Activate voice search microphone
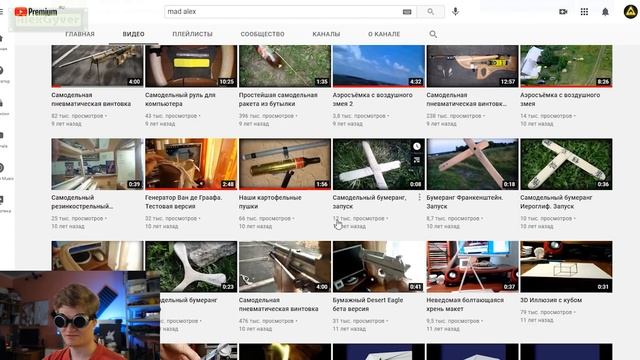This screenshot has width=640, height=360. click(456, 11)
